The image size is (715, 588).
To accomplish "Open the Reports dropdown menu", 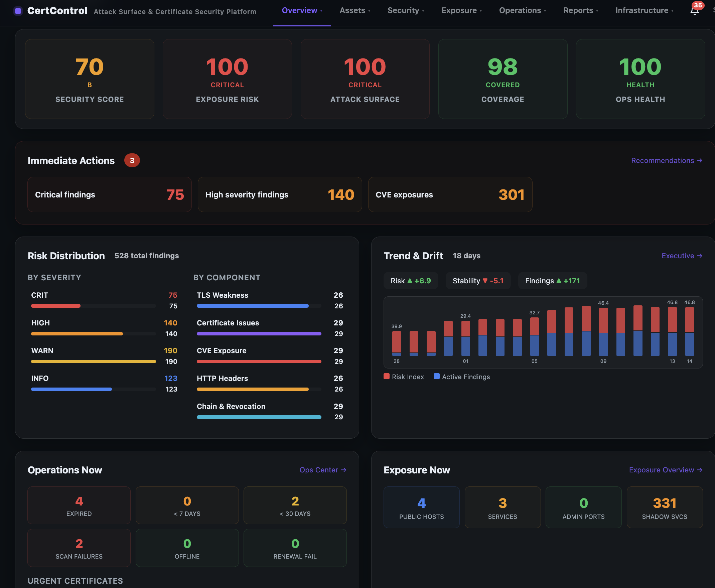I will coord(581,10).
